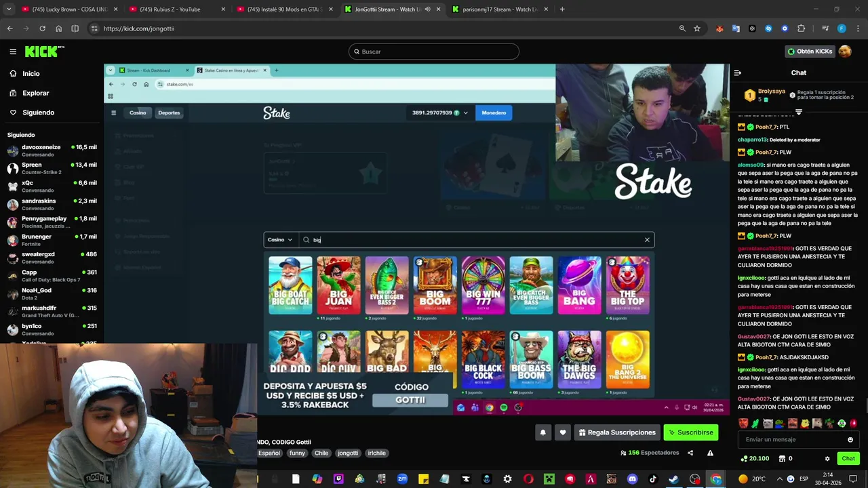The height and width of the screenshot is (488, 868).
Task: Select the Español stream tag
Action: click(x=269, y=453)
